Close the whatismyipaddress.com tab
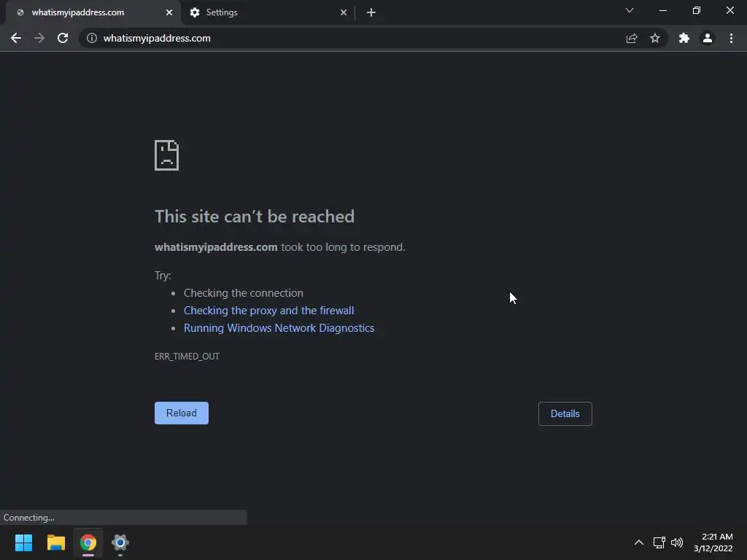Screen dimensions: 747x560 (x=169, y=12)
